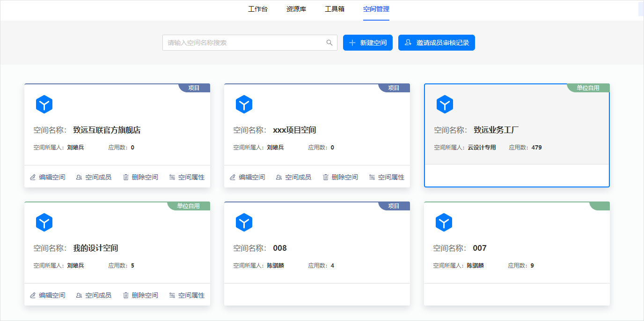Image resolution: width=644 pixels, height=321 pixels.
Task: Click app count 5 on 我的设计空间 card
Action: (132, 266)
